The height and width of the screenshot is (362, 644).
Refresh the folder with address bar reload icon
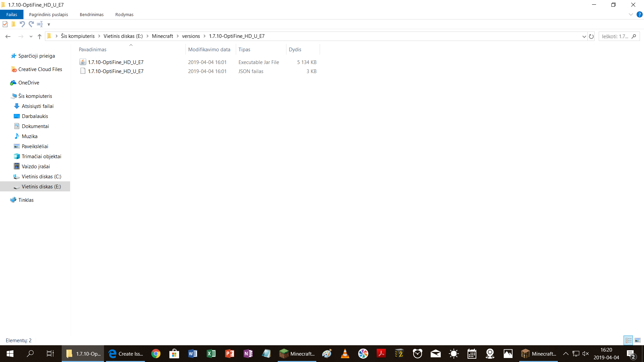pyautogui.click(x=591, y=37)
